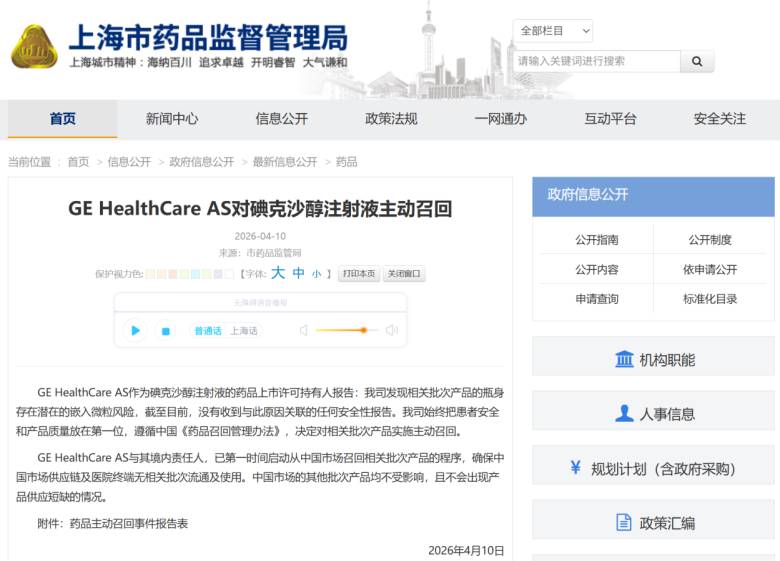Open 政策汇编 with the document icon
780x561 pixels.
click(x=653, y=522)
